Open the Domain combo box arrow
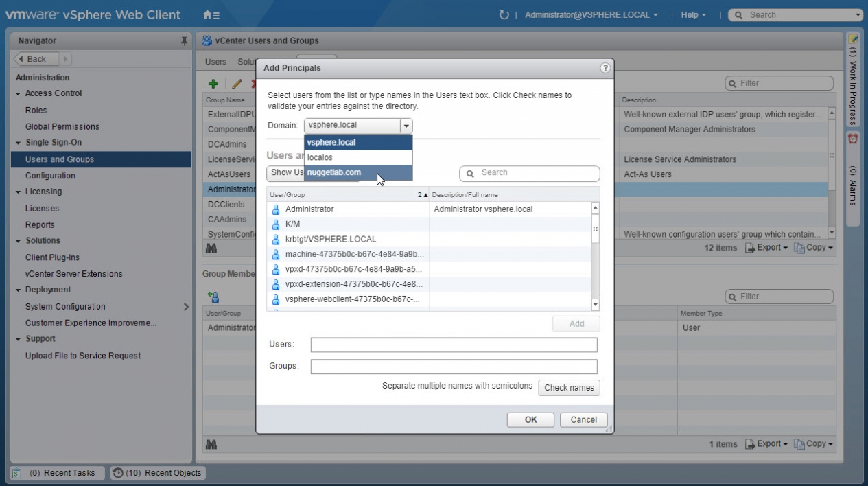Screen dimensions: 868x486 406,126
